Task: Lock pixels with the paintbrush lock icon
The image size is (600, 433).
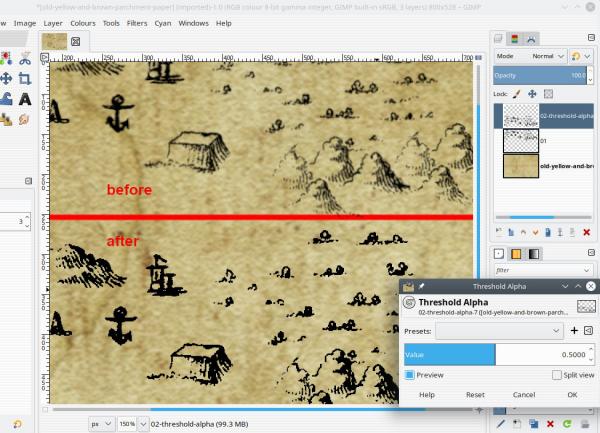Action: (x=517, y=94)
